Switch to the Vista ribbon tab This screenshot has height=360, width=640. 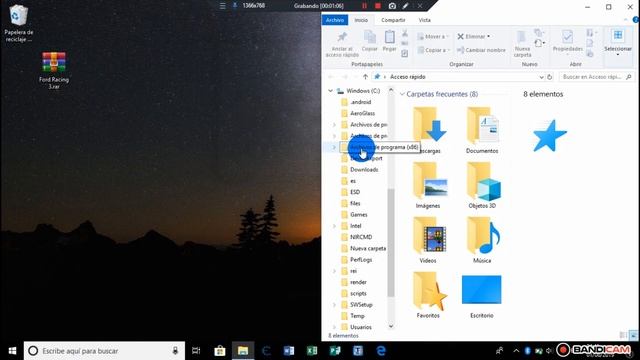tap(424, 20)
